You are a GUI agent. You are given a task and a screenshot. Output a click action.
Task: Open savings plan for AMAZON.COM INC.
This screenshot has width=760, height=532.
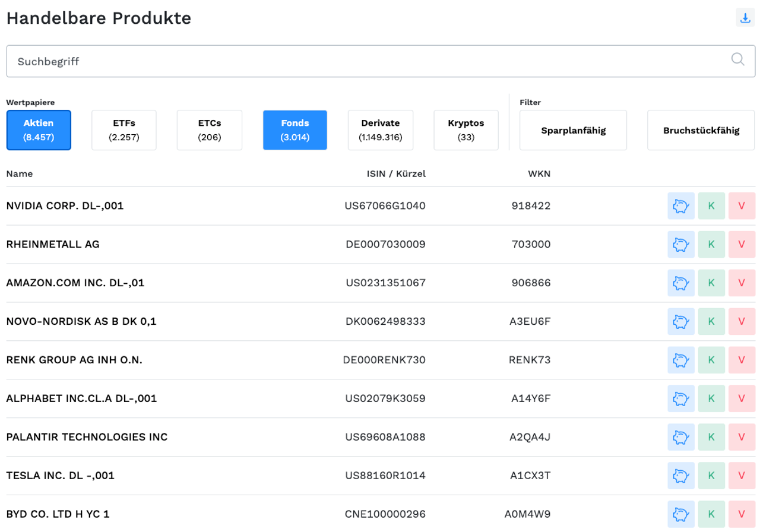click(x=681, y=283)
